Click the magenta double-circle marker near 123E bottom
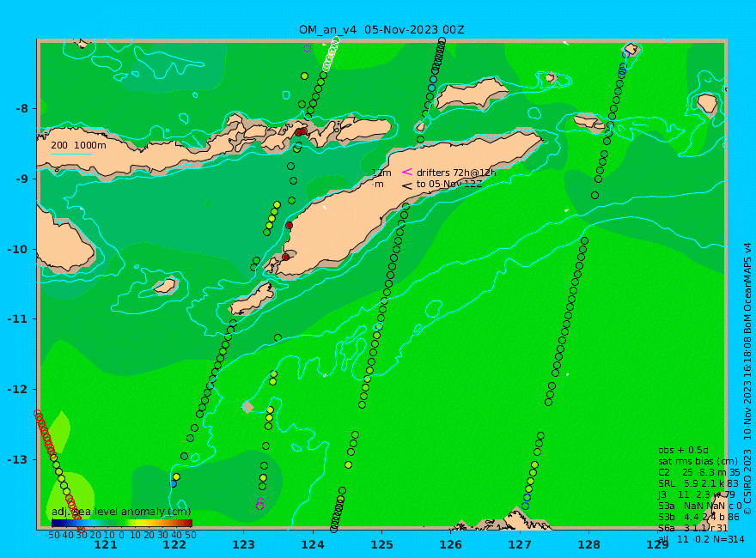The image size is (756, 558). (x=260, y=504)
